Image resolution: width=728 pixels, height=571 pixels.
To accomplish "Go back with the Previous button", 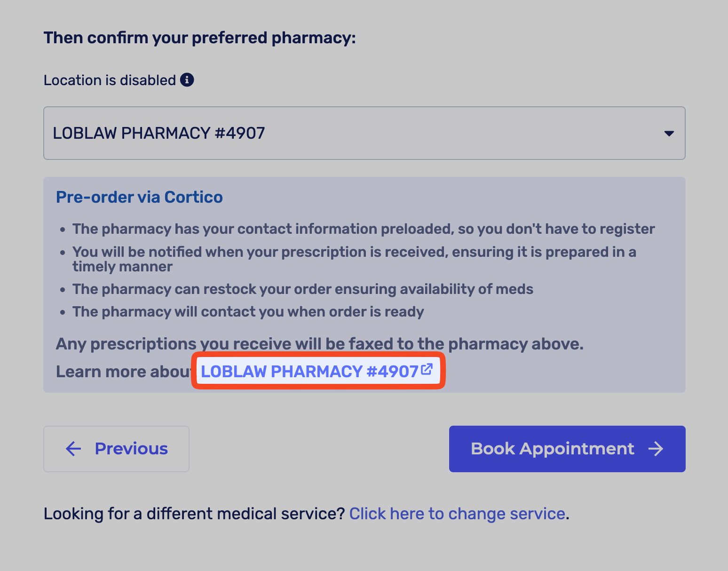I will [116, 449].
